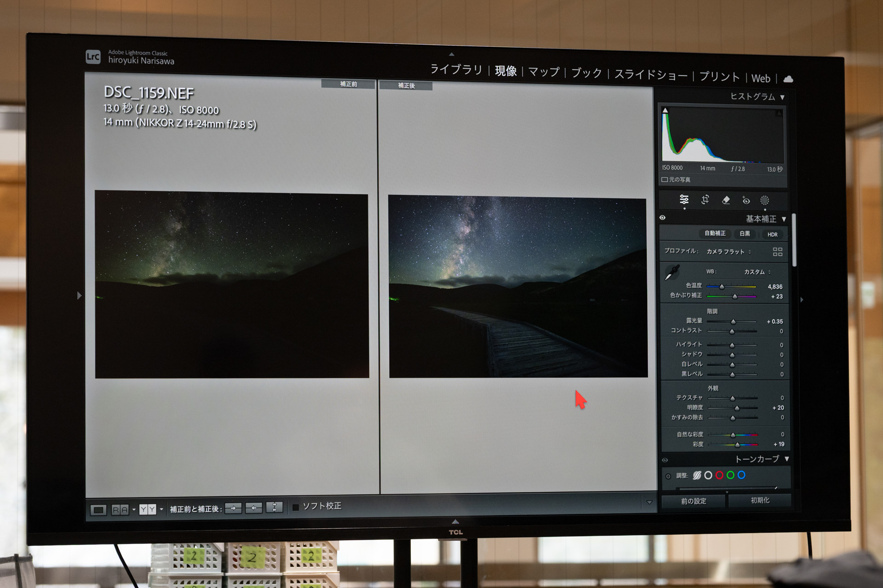The height and width of the screenshot is (588, 883).
Task: Click the cloud sync icon
Action: (x=788, y=79)
